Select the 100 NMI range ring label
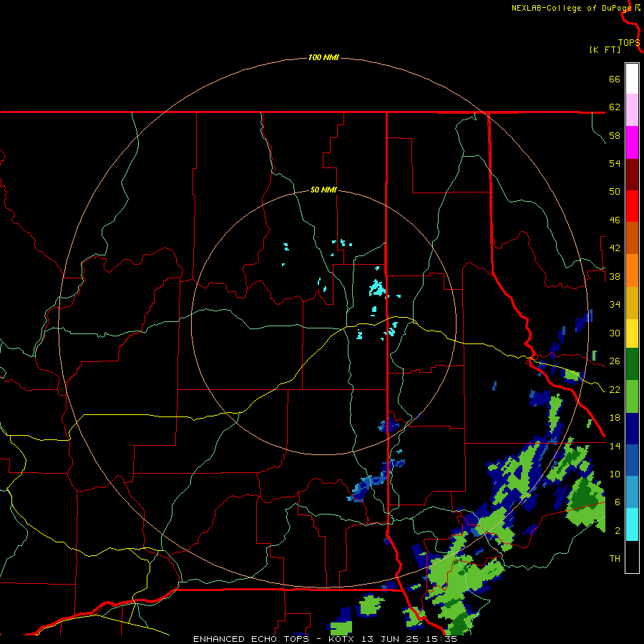Screen dimensions: 644x644 pos(323,57)
